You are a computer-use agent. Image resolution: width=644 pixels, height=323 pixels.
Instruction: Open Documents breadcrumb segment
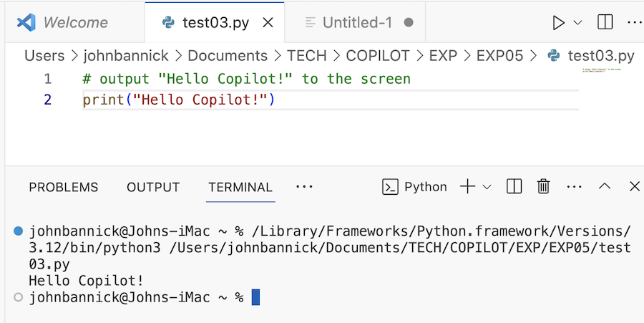pos(228,55)
